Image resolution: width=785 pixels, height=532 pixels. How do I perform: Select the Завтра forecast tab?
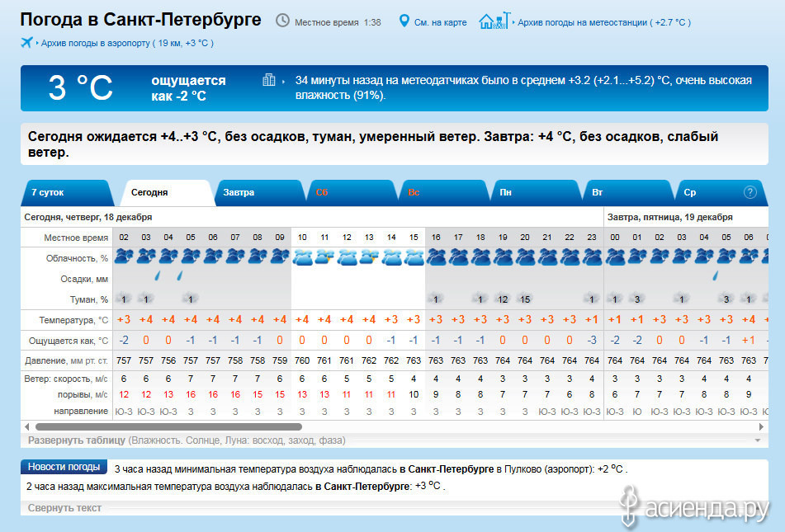239,192
